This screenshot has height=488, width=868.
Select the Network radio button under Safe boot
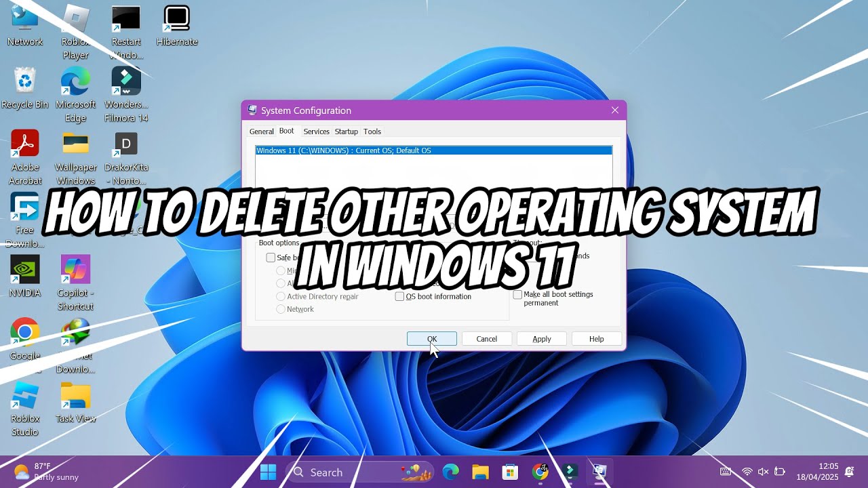[x=281, y=309]
